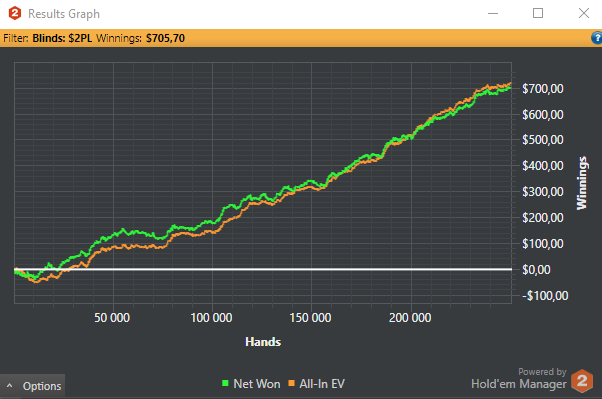
Task: Click the $700,00 y-axis label
Action: pos(542,89)
